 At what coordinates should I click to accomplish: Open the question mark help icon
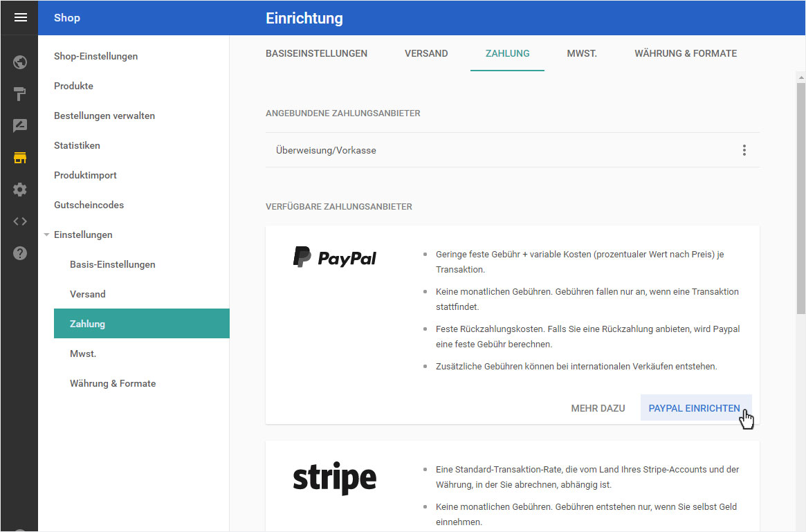tap(20, 253)
